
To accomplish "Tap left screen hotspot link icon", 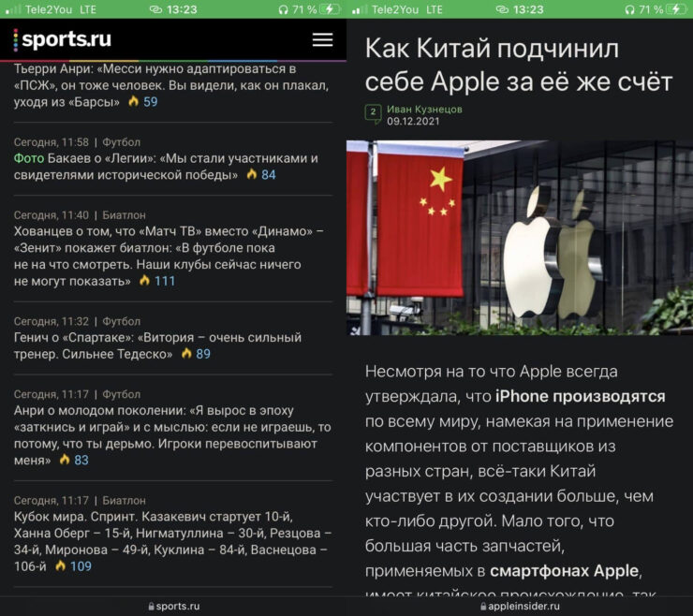I will pyautogui.click(x=156, y=9).
